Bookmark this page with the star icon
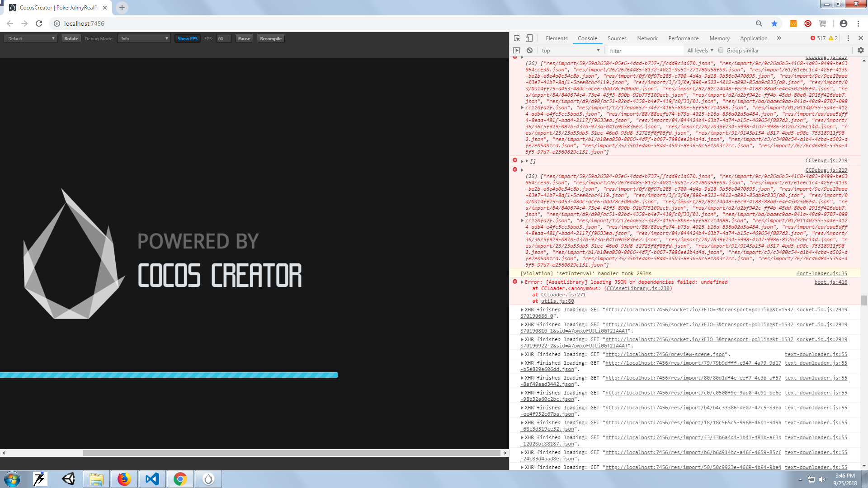The height and width of the screenshot is (488, 868). [x=774, y=23]
